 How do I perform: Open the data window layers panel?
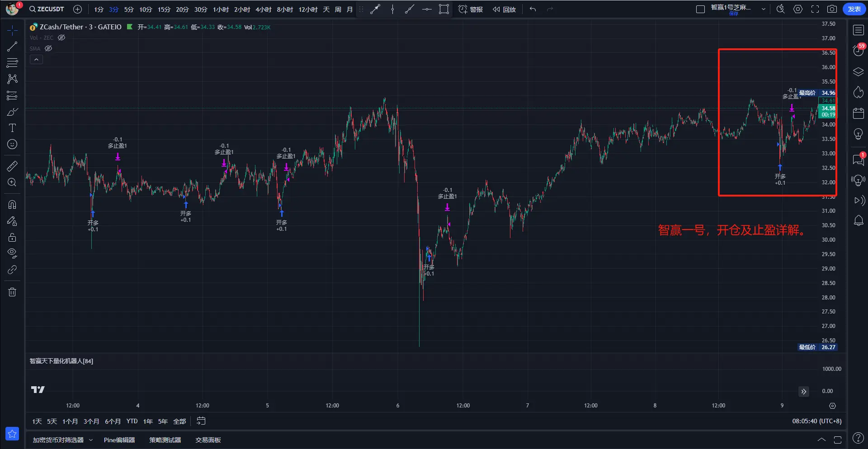pyautogui.click(x=858, y=72)
